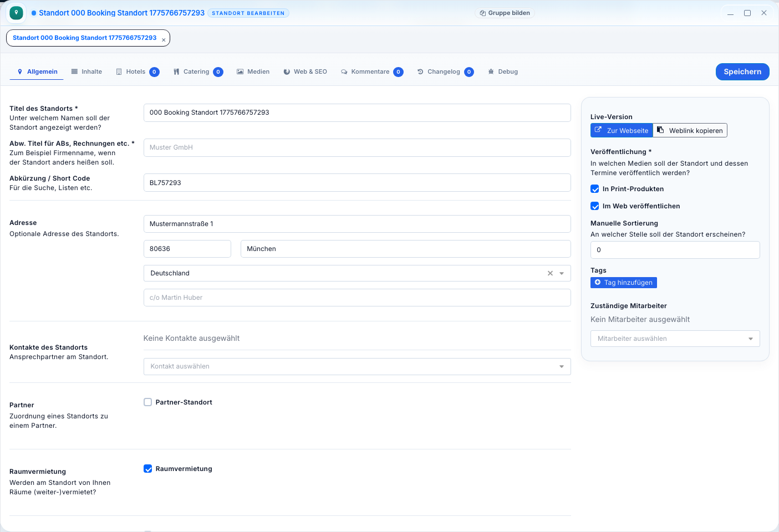Viewport: 779px width, 532px height.
Task: Click the Gruppe bilden icon button
Action: (x=505, y=13)
